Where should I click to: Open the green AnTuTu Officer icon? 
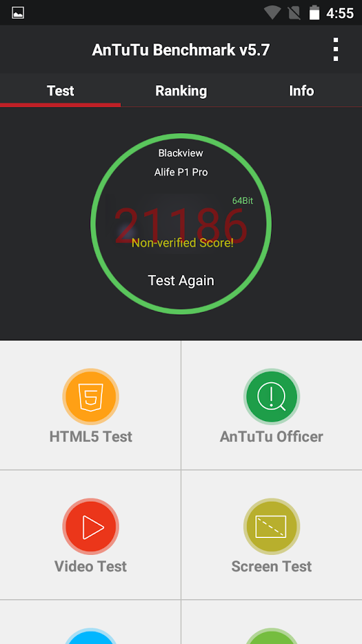[x=272, y=397]
